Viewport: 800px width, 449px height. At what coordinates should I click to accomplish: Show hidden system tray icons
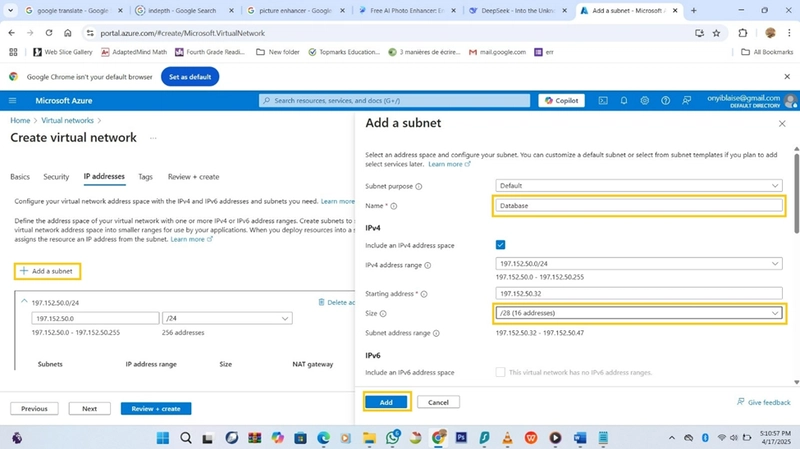pyautogui.click(x=672, y=438)
